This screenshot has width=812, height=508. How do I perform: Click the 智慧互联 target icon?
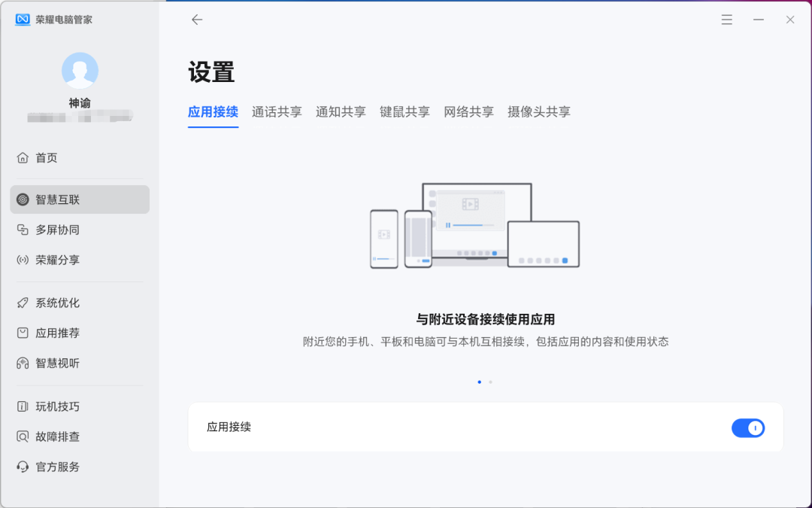coord(23,199)
